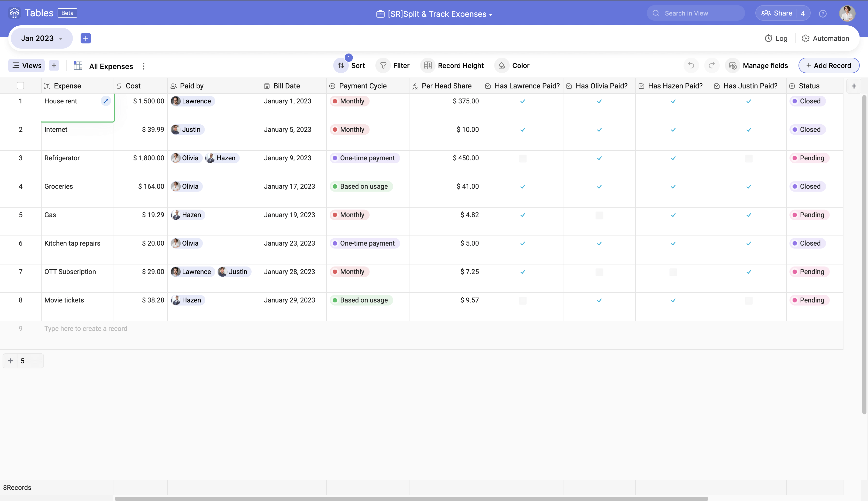Expand the Split & Track Expenses title dropdown
The height and width of the screenshot is (501, 868).
[491, 14]
